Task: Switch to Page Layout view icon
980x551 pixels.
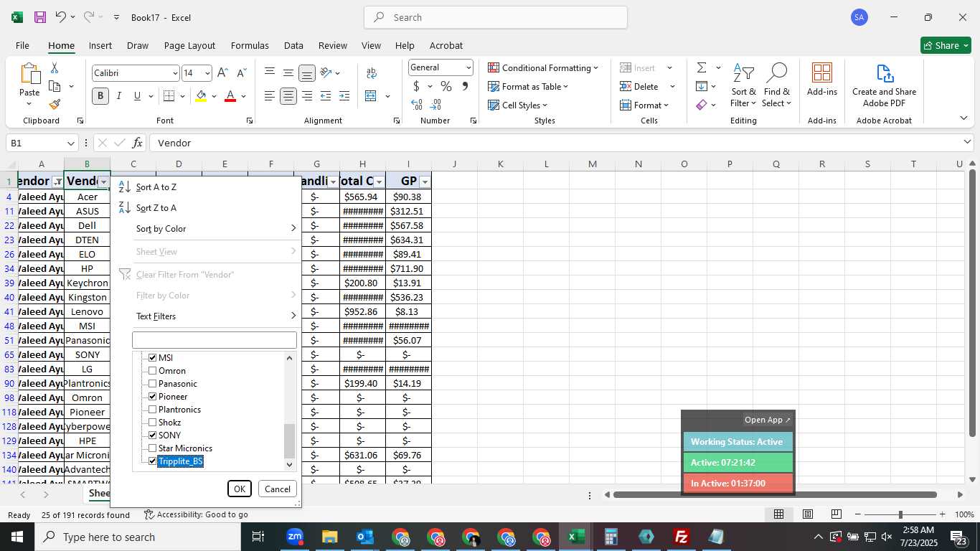Action: [807, 514]
